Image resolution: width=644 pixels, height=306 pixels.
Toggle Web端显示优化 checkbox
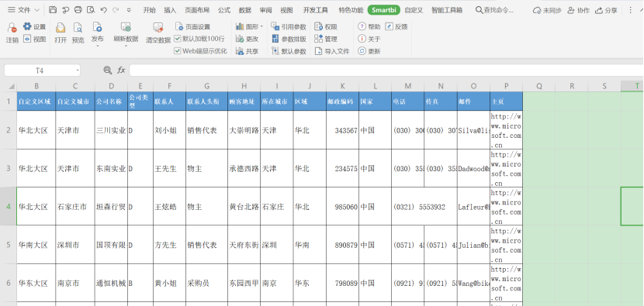[x=178, y=51]
